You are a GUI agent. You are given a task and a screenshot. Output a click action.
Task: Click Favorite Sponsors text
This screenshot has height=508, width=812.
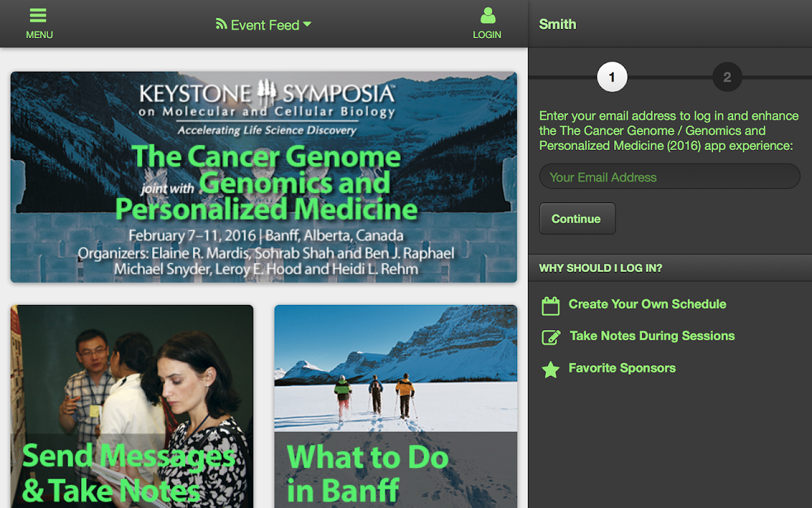point(622,368)
